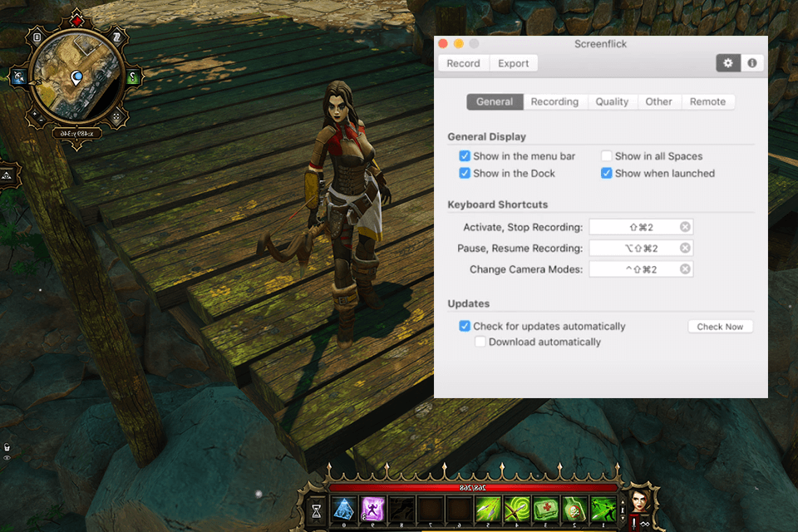Viewport: 798px width, 532px height.
Task: Click the crosshair icon on the minimap frame
Action: point(116,116)
